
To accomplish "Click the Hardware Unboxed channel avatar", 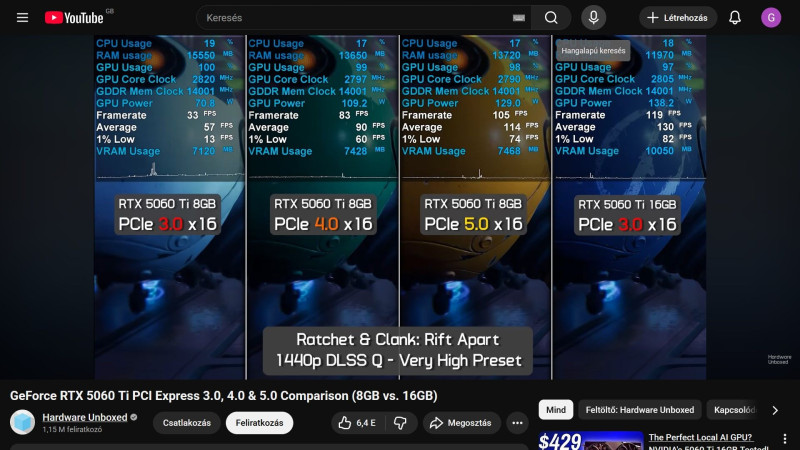I will coord(22,422).
